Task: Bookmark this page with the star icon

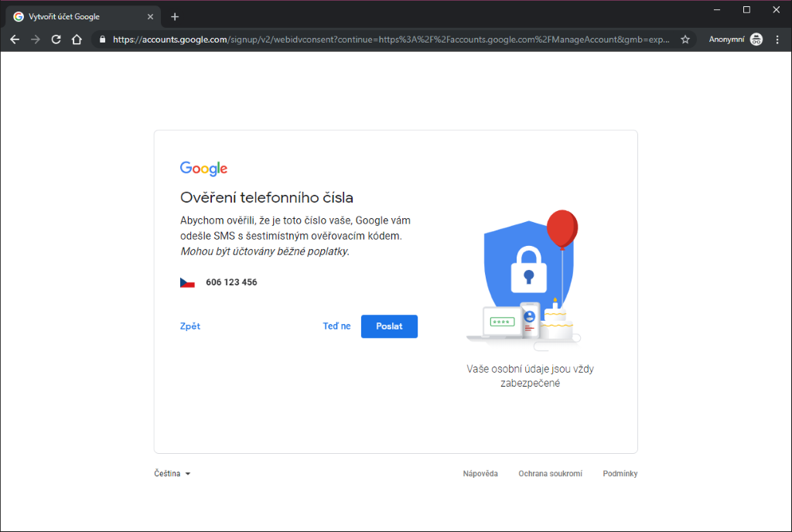Action: point(685,39)
